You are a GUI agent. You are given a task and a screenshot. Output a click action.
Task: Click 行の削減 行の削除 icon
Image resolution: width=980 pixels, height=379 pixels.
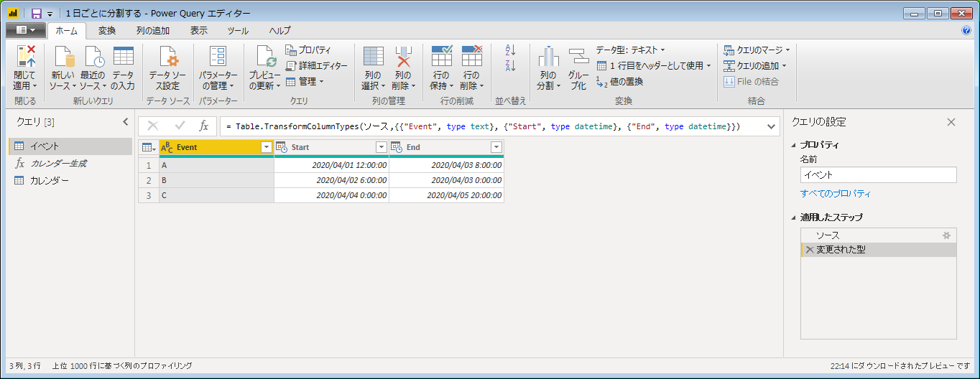[x=472, y=56]
